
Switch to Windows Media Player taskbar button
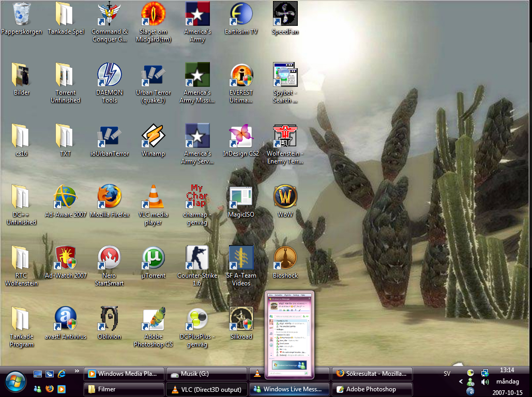pyautogui.click(x=124, y=374)
